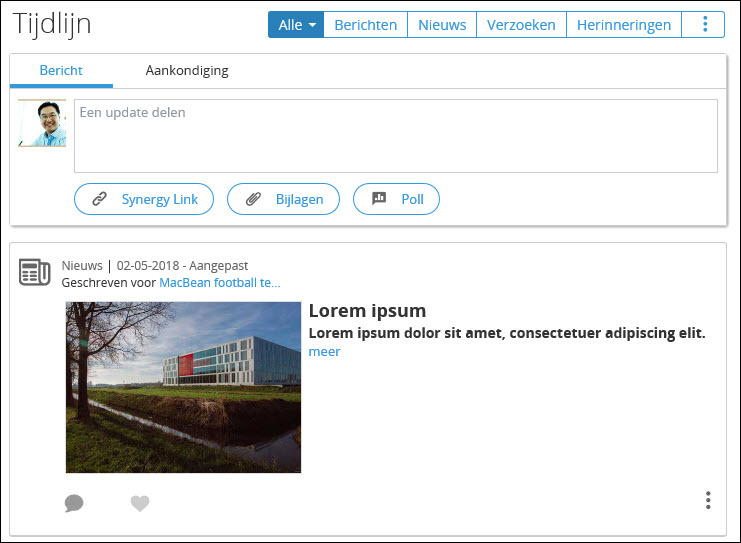
Task: Open the MacBean football team link
Action: pos(219,283)
